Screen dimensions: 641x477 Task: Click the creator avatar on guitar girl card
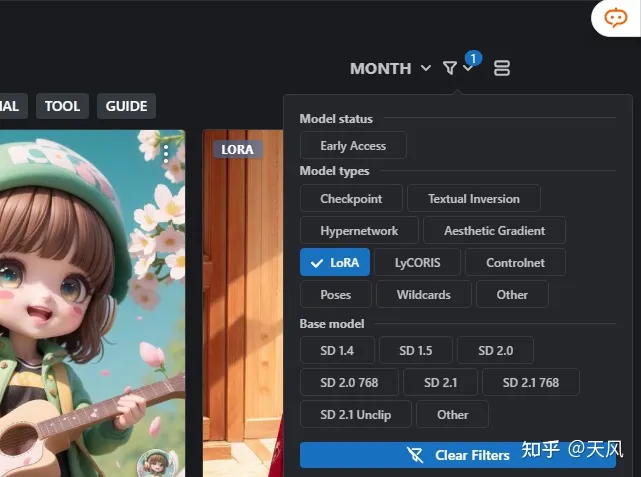155,462
